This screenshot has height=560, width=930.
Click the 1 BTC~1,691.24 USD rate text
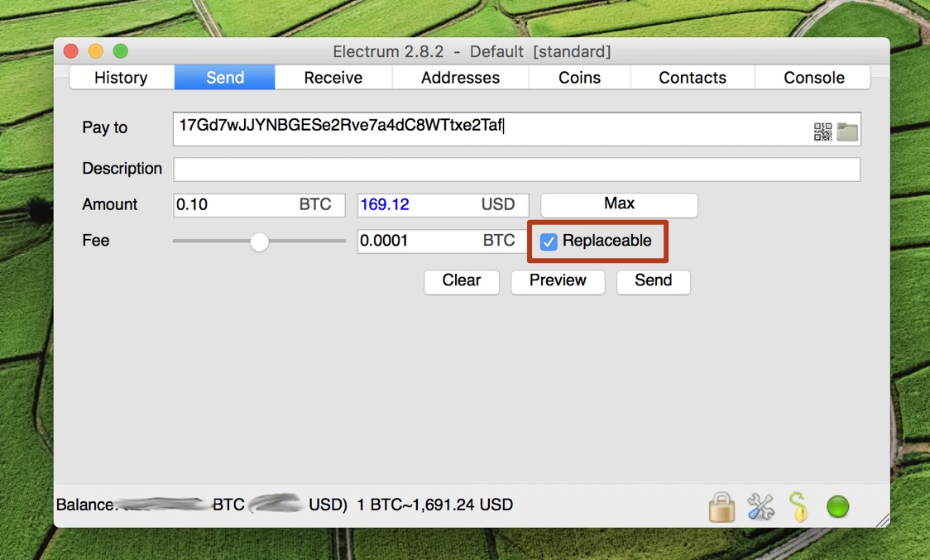434,505
